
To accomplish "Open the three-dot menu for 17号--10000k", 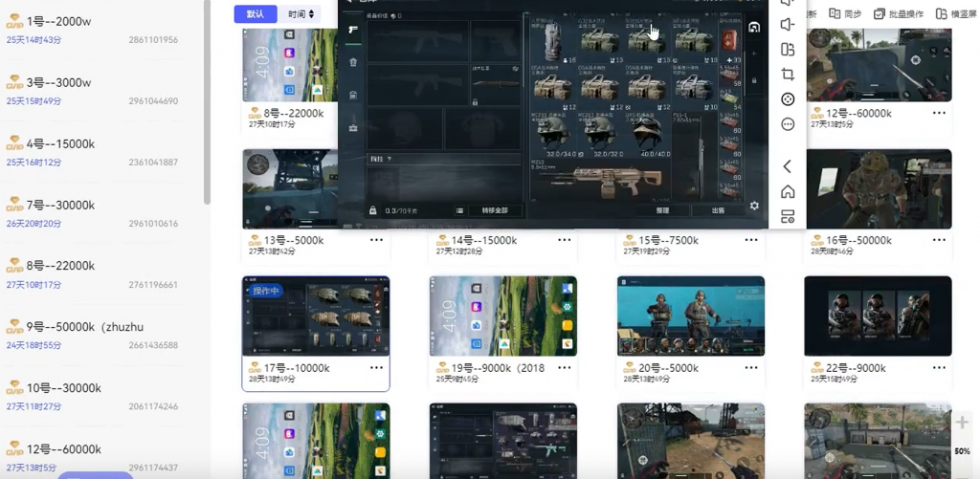I will (x=376, y=368).
